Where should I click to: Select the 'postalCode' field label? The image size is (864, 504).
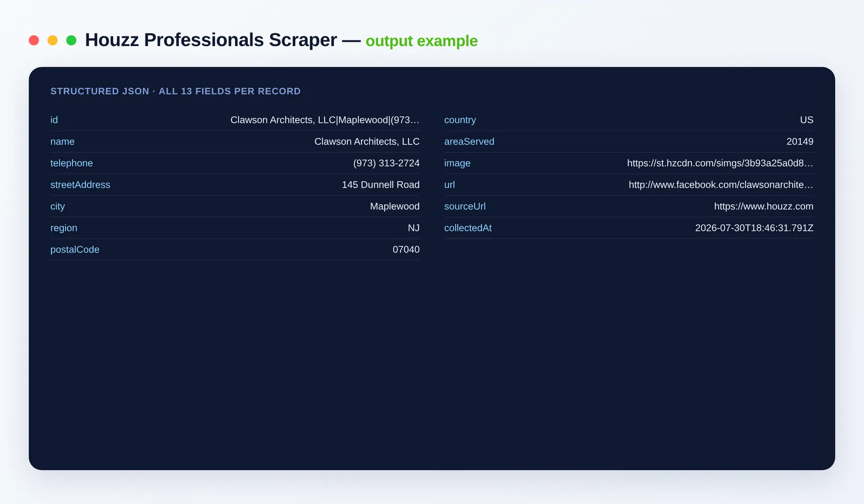point(75,250)
